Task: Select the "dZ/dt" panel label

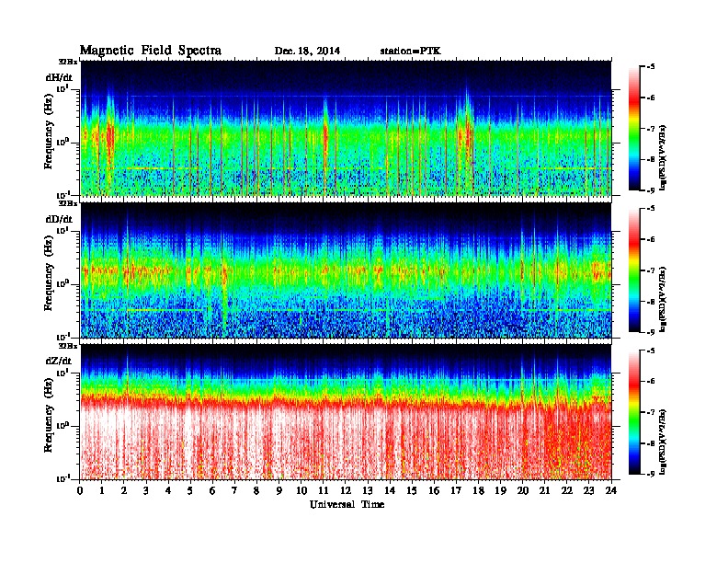Action: click(x=59, y=361)
